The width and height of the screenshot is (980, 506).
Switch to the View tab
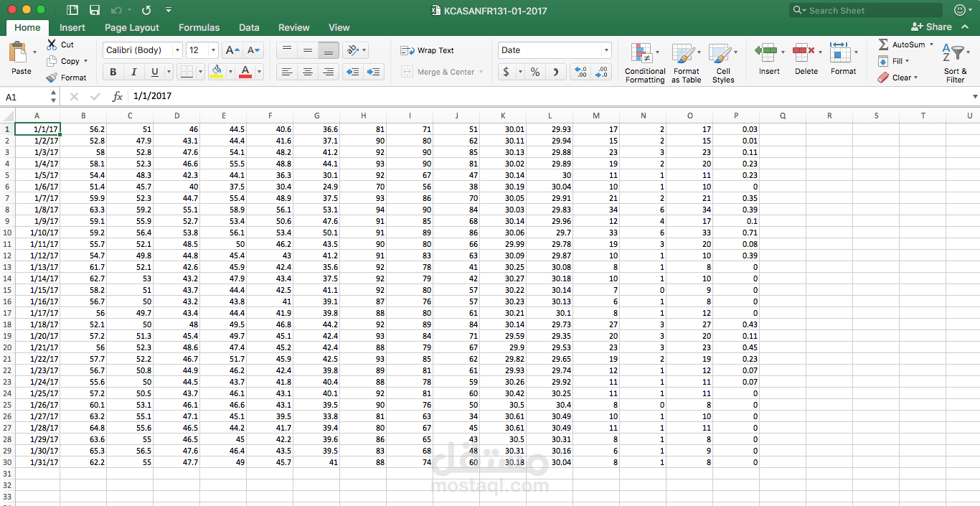tap(339, 27)
